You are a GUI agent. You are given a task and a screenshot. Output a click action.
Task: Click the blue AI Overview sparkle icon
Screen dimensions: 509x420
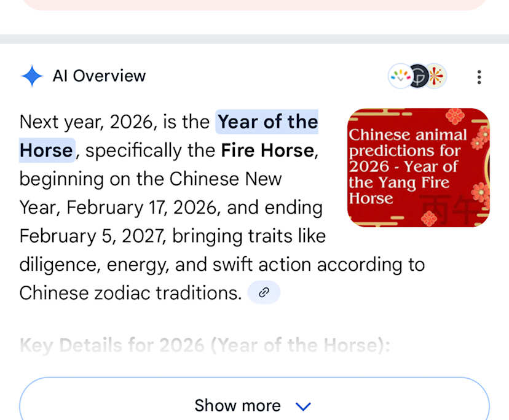31,76
